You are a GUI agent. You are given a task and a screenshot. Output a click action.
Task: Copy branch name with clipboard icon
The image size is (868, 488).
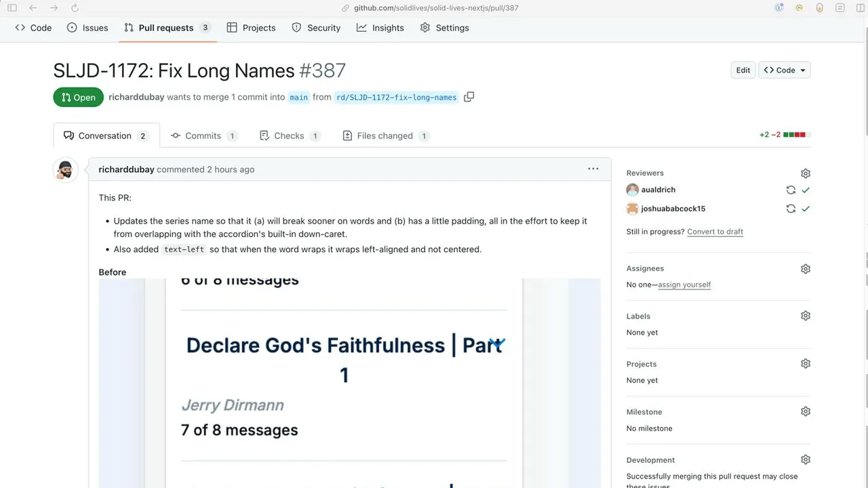point(469,97)
